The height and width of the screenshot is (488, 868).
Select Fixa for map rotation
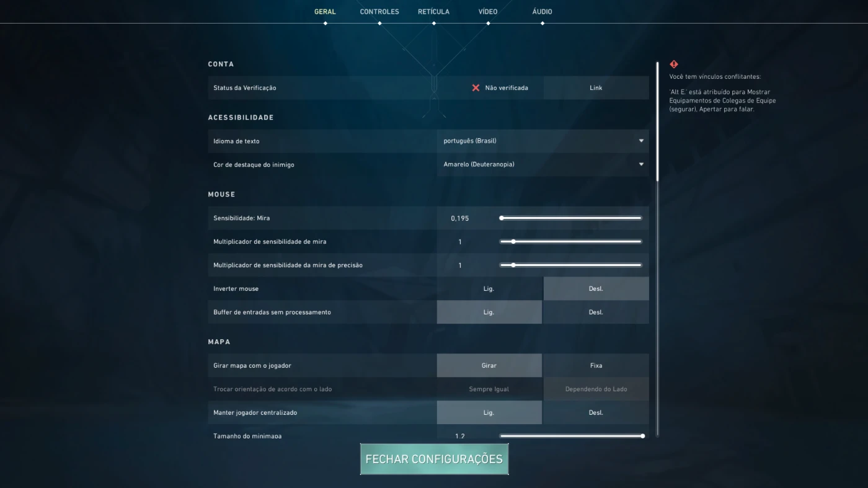click(x=596, y=366)
